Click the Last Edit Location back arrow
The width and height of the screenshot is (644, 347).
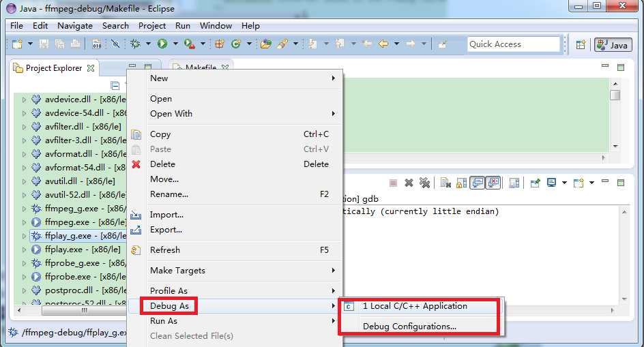pyautogui.click(x=368, y=44)
